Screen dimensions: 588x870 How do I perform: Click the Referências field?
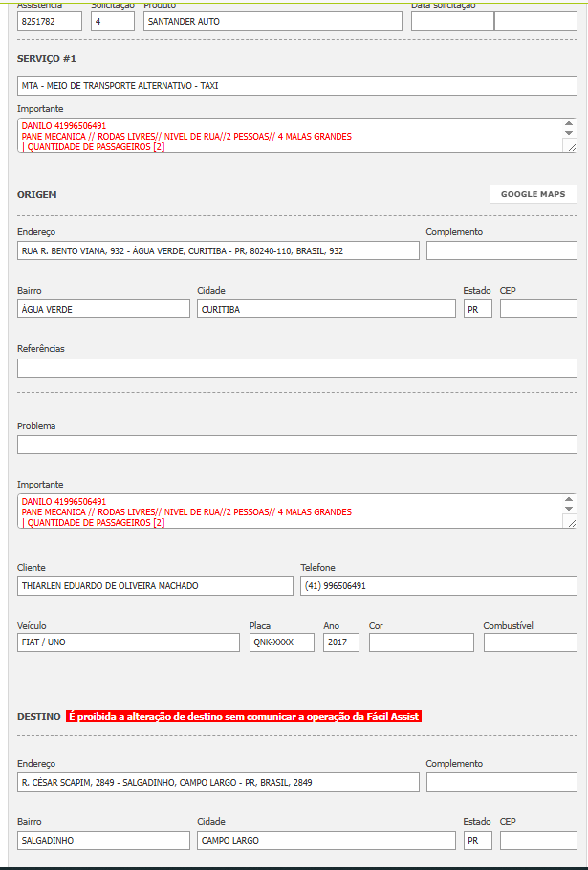296,368
